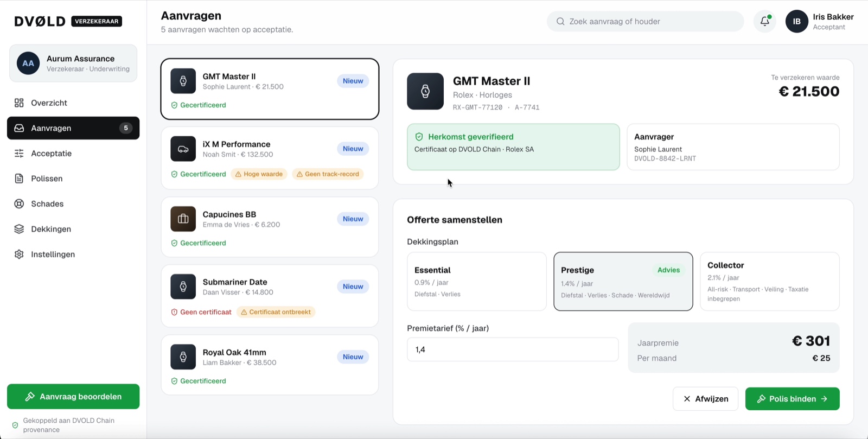Click the iX M Performance car icon
Screen dimensions: 868x439
coord(183,149)
